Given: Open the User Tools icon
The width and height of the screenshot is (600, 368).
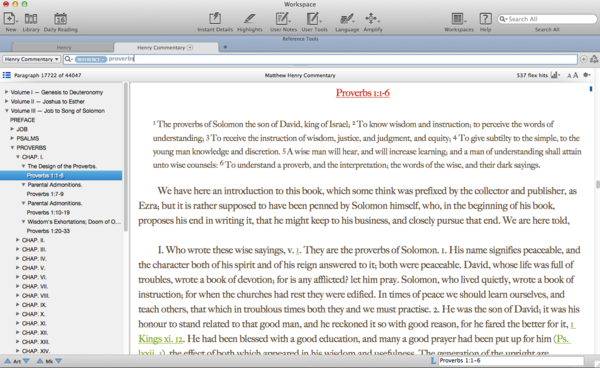Looking at the screenshot, I should (x=314, y=18).
